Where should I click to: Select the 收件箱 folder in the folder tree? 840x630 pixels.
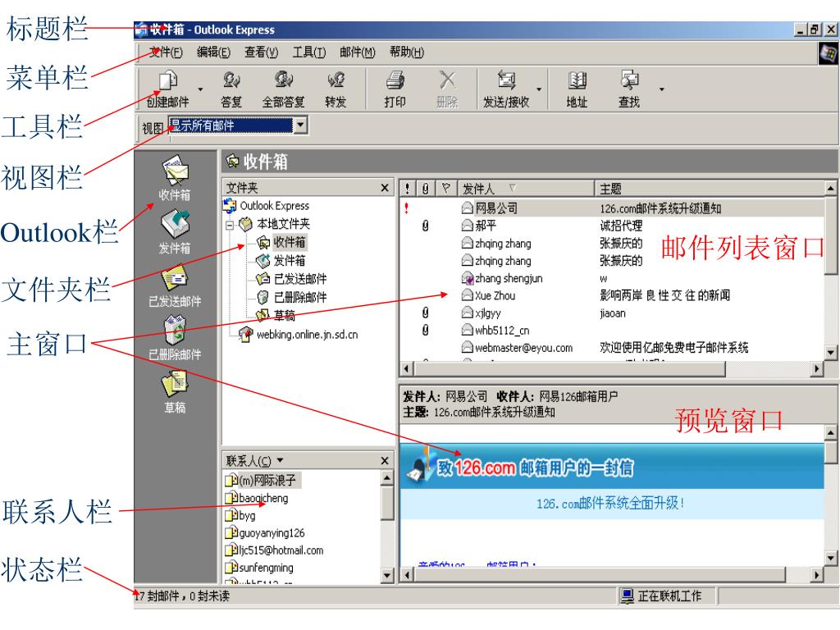(x=282, y=242)
